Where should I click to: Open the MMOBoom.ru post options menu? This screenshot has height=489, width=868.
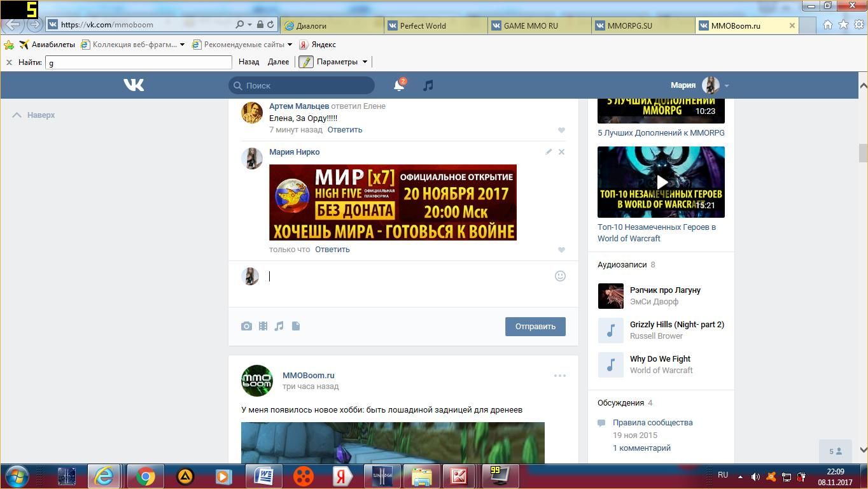559,376
